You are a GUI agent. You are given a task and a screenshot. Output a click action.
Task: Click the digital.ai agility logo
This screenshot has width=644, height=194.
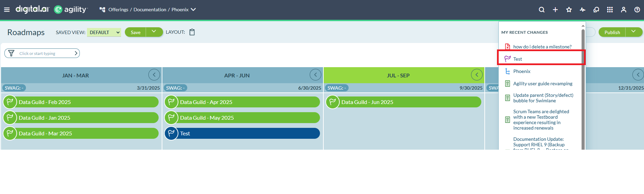pyautogui.click(x=52, y=9)
